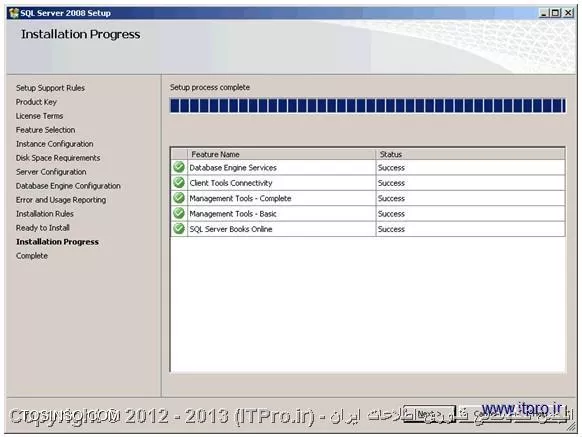Image resolution: width=582 pixels, height=437 pixels.
Task: Click Success status for Database Engine Services
Action: [391, 168]
